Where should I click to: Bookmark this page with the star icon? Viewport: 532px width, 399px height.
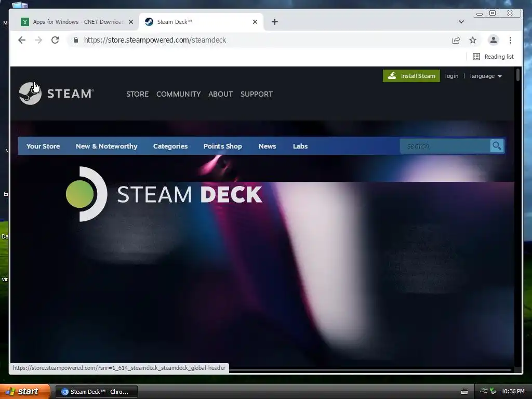[x=473, y=40]
